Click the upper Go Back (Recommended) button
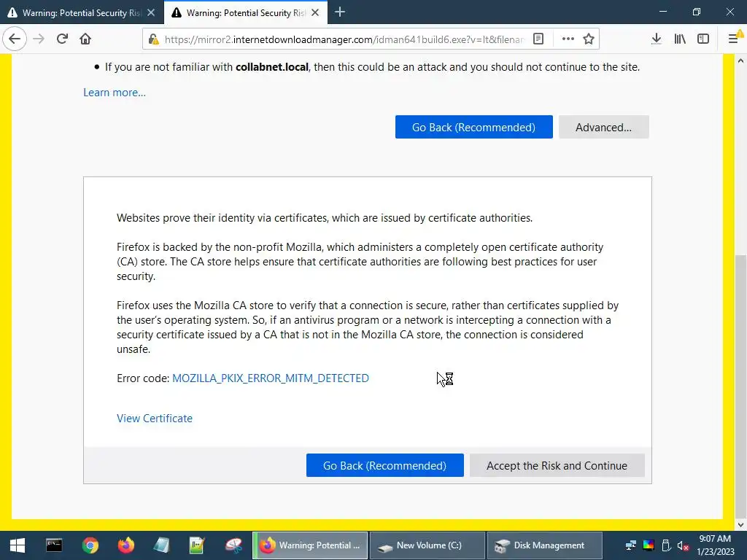 (x=473, y=127)
